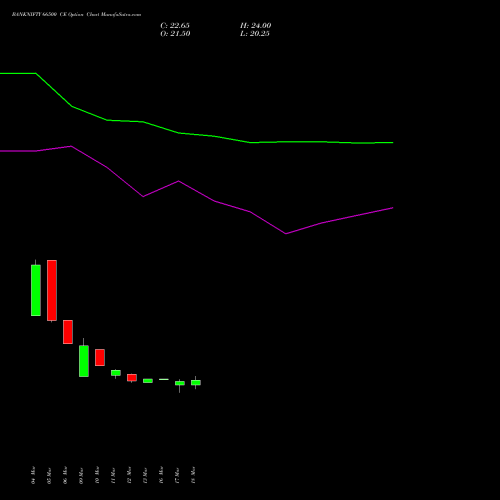Click the BANKNIFTY 66500 CE chart title
The height and width of the screenshot is (500, 500).
click(76, 15)
